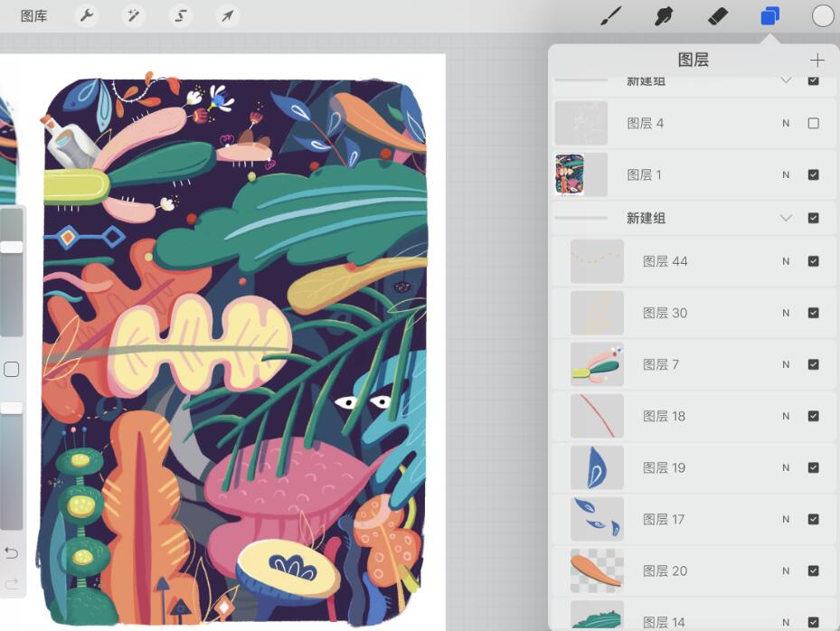Hide 图层 19 with its checkbox
The image size is (840, 631).
click(813, 467)
